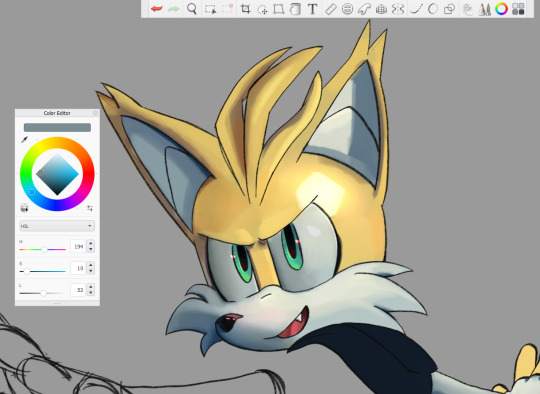The image size is (540, 394).
Task: Focus the S value field showing 10
Action: coord(78,268)
